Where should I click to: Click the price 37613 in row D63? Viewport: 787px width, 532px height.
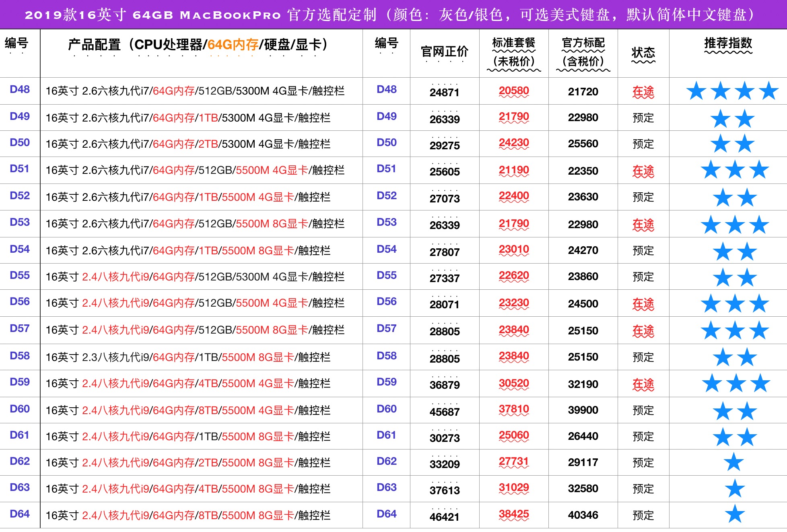[x=445, y=491]
